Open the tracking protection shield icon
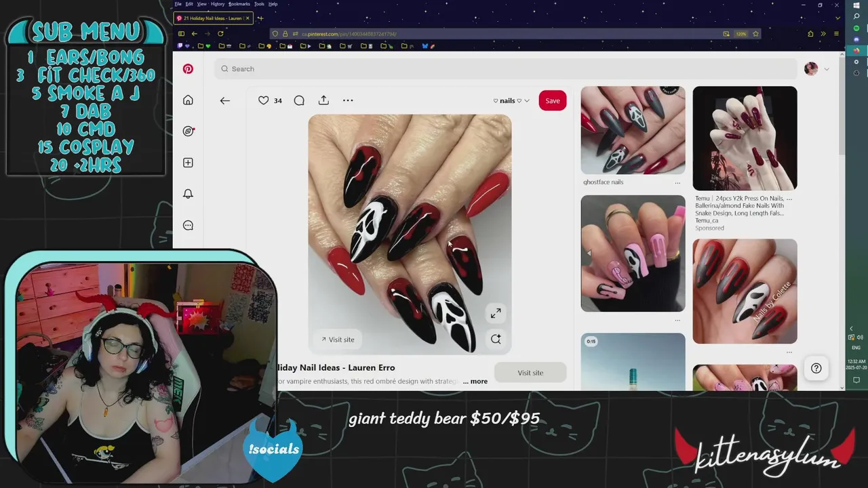The height and width of the screenshot is (488, 868). 275,34
